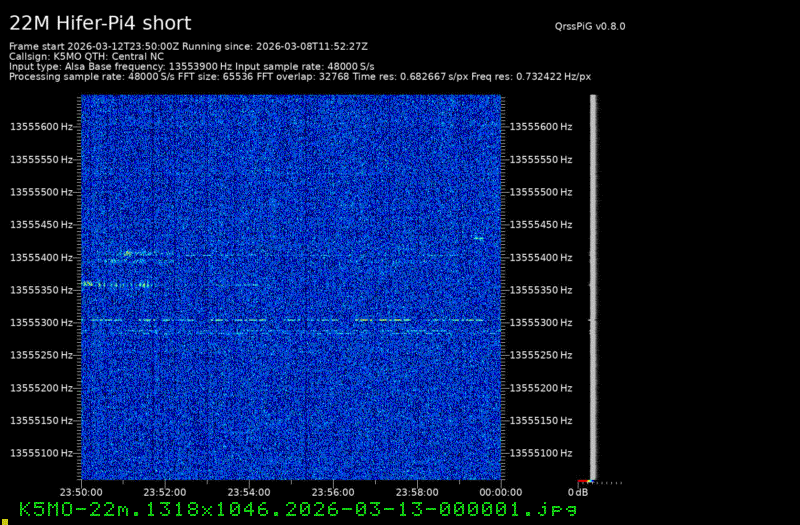This screenshot has width=800, height=525.
Task: Click right-axis label "13555300 Hz"
Action: (x=541, y=323)
